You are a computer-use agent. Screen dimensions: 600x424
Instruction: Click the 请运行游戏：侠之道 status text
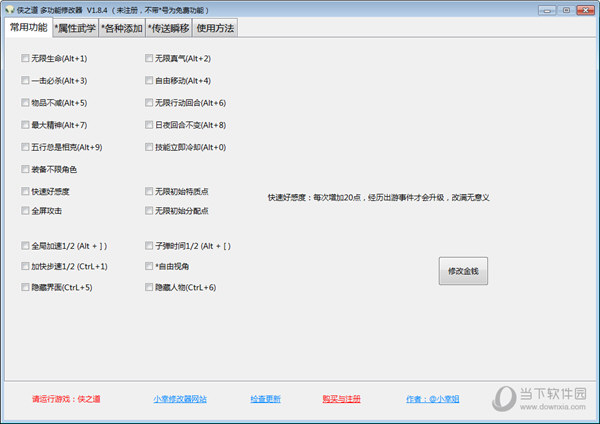click(x=66, y=399)
